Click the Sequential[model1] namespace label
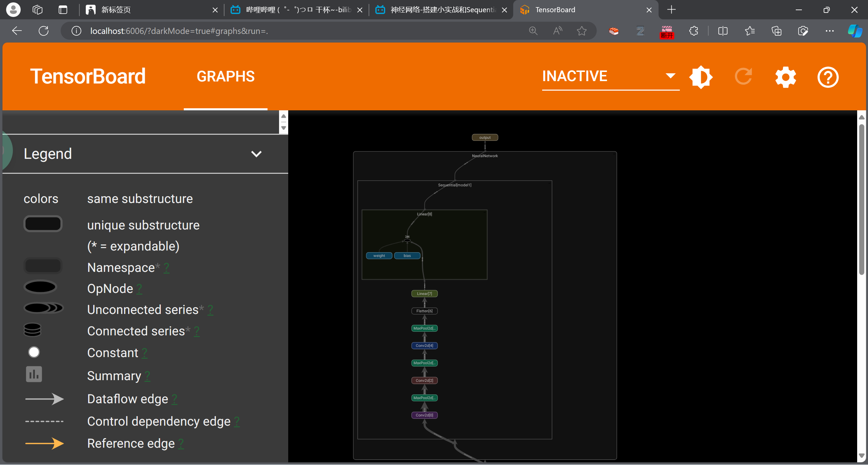868x465 pixels. coord(455,185)
